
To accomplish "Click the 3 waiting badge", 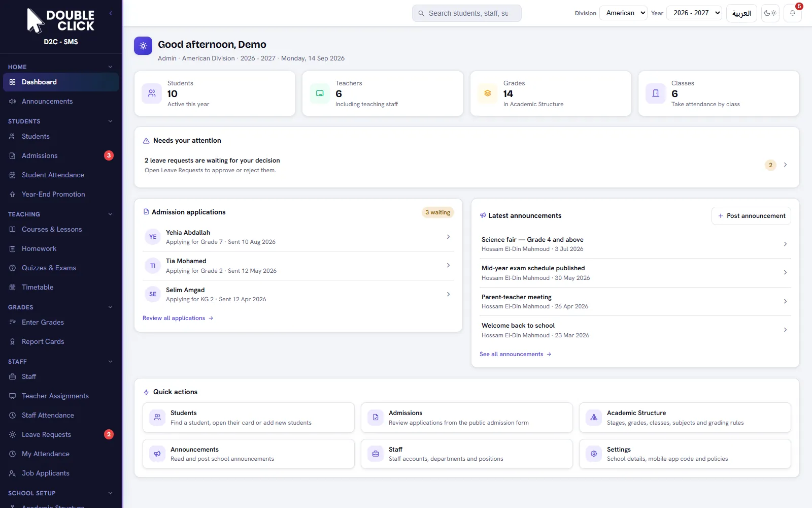I will click(x=437, y=212).
